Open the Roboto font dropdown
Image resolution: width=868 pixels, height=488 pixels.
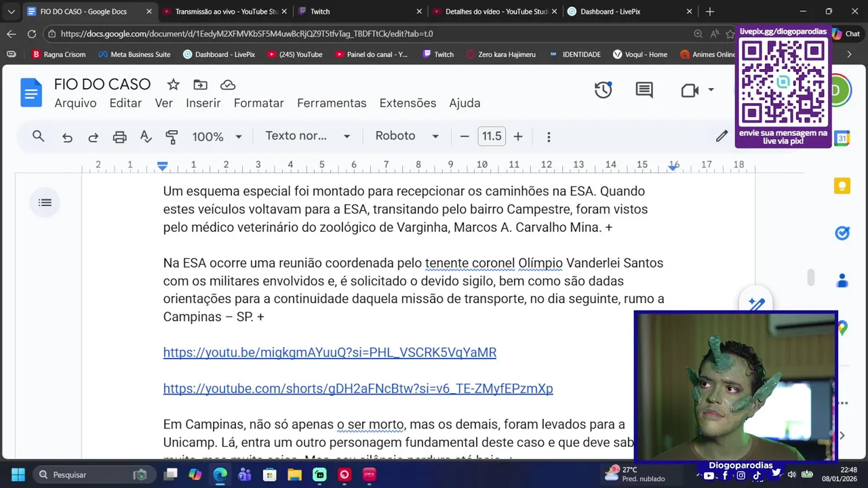pos(407,136)
